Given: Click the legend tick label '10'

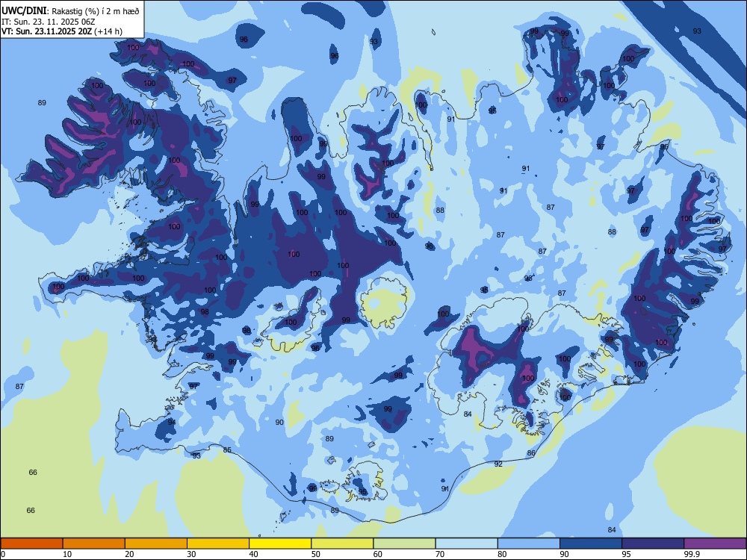Looking at the screenshot, I should point(67,554).
